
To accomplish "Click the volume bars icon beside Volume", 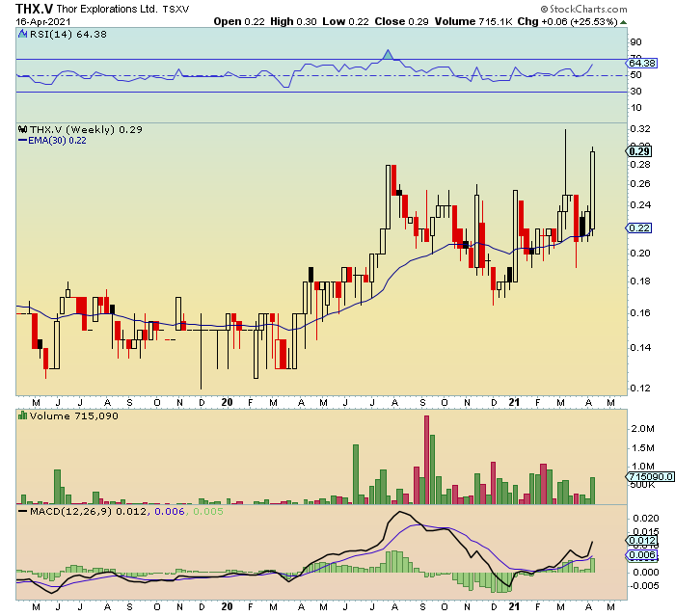I will point(23,415).
